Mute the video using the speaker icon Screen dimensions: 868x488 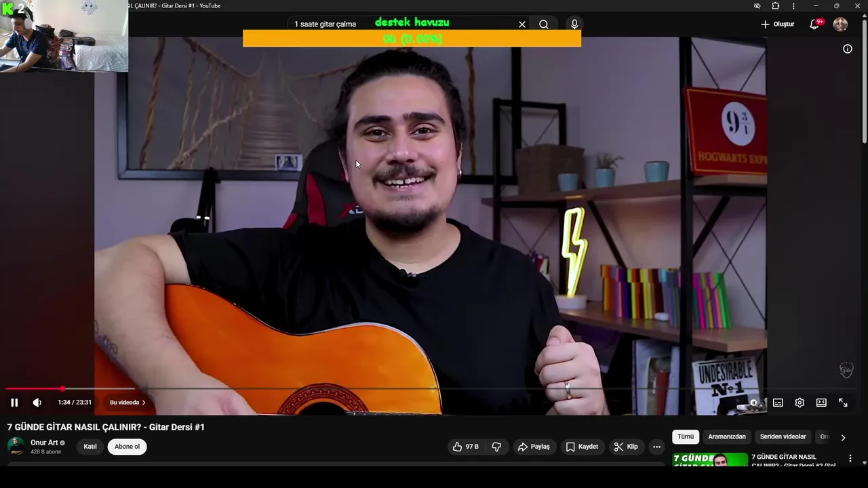pos(37,403)
